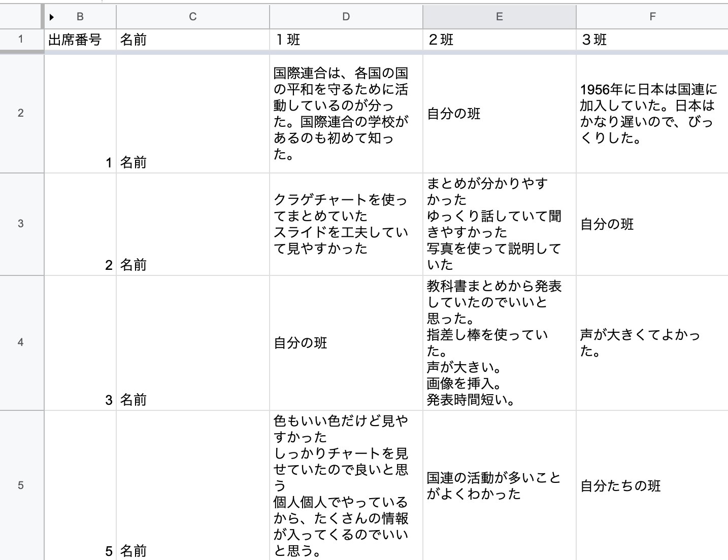Click attendance number 5 cell
The height and width of the screenshot is (560, 728).
tap(80, 485)
